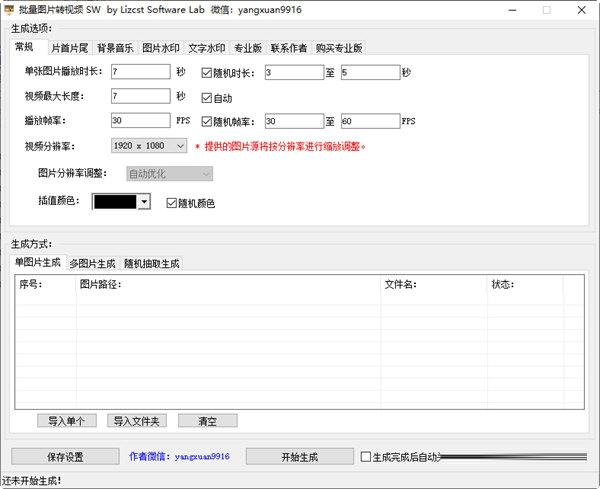Go to the 多图片生成 tab
The width and height of the screenshot is (600, 489).
[x=92, y=264]
